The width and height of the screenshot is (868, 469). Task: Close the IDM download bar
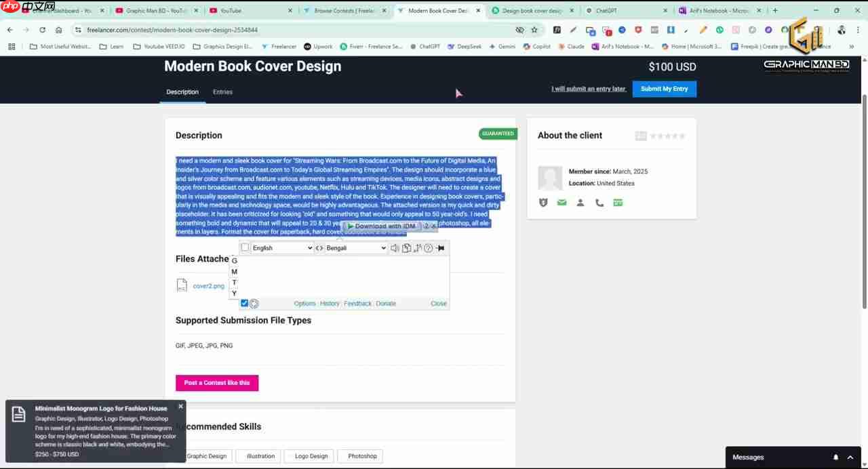click(434, 226)
